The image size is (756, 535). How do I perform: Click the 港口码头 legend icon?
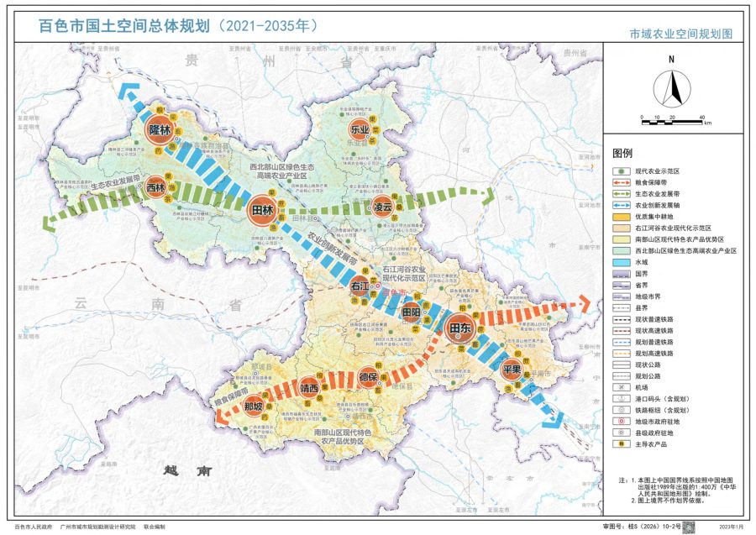622,399
